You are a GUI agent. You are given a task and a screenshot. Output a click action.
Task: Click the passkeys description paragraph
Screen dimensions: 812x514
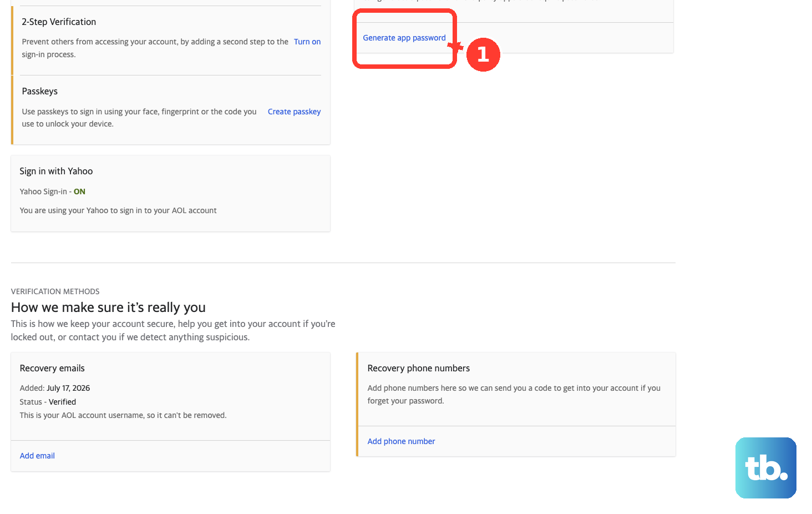(139, 118)
